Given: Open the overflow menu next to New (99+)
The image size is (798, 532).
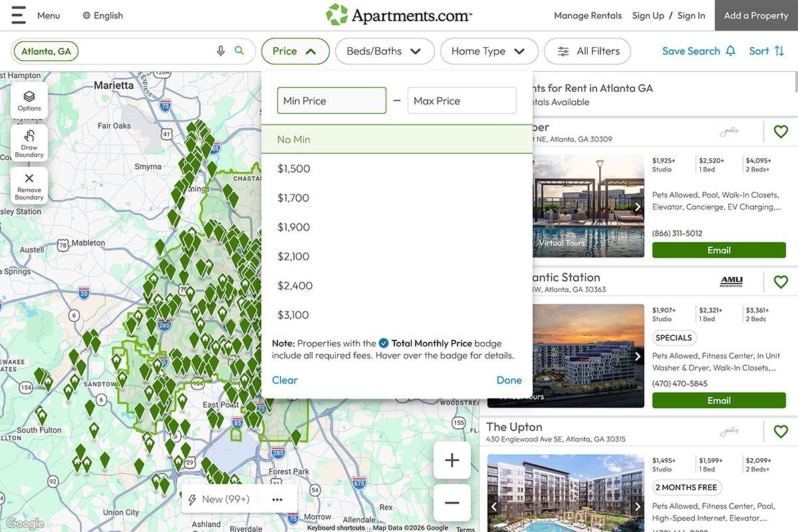Looking at the screenshot, I should (x=277, y=499).
